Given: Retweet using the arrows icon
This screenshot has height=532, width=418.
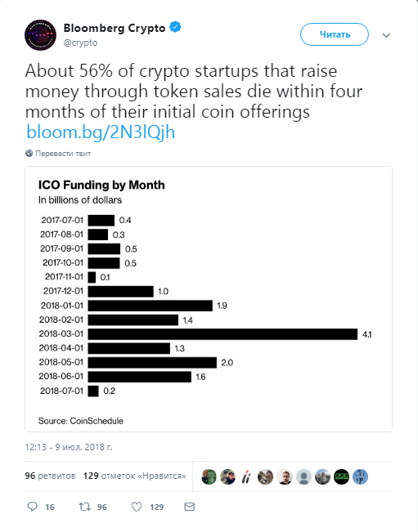Looking at the screenshot, I should point(84,507).
